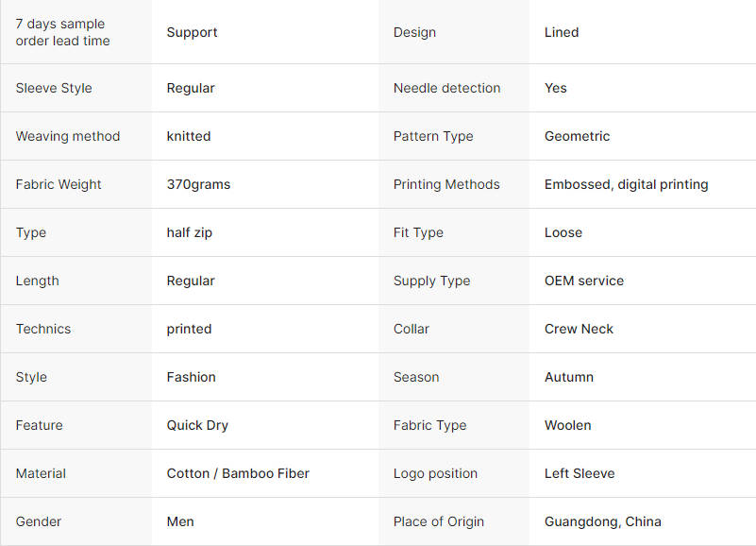Click the 'Needle detection' label
Viewport: 756px width, 546px height.
point(446,88)
